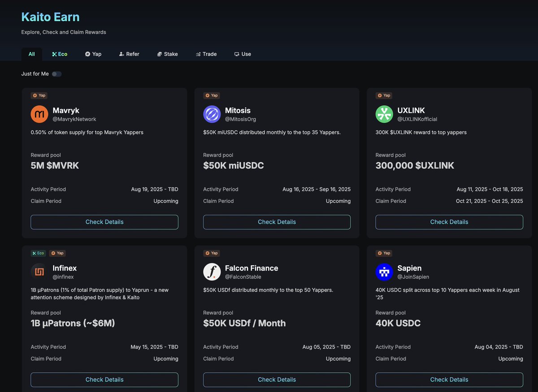The width and height of the screenshot is (538, 392).
Task: Switch to the Yap tab
Action: [93, 54]
